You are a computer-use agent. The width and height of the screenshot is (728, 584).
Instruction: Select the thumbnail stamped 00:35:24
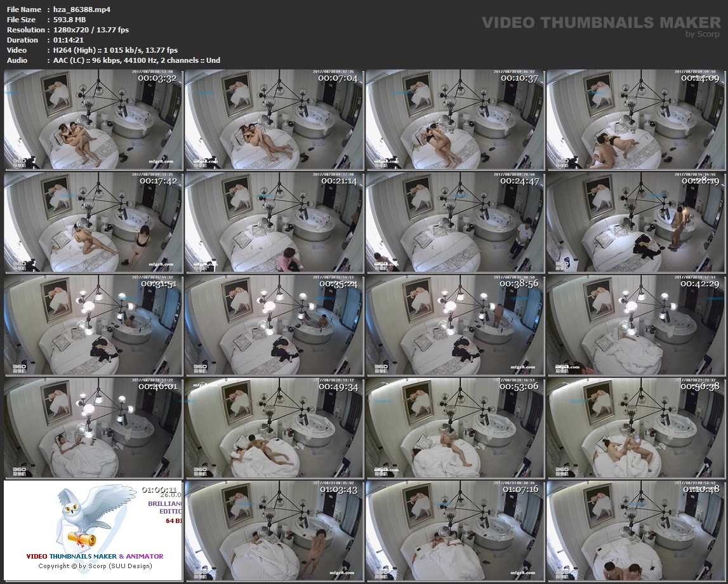(274, 324)
